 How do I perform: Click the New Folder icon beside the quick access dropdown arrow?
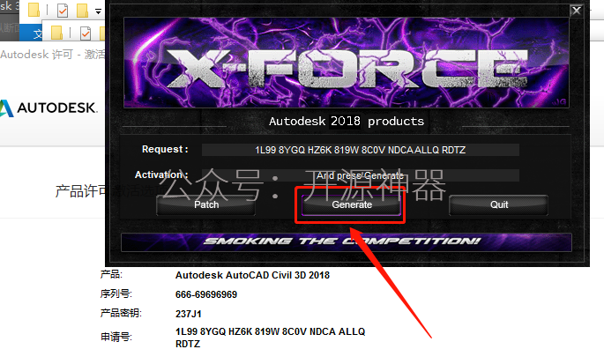(82, 10)
